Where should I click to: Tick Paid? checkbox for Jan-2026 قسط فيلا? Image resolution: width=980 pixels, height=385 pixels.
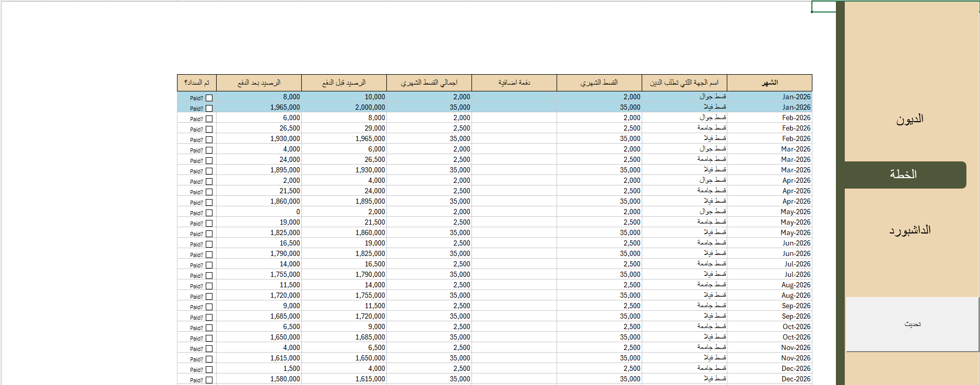(x=209, y=109)
